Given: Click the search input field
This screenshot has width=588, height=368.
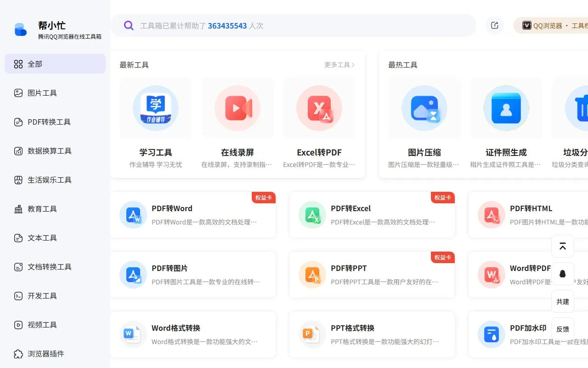Looking at the screenshot, I should (x=294, y=25).
